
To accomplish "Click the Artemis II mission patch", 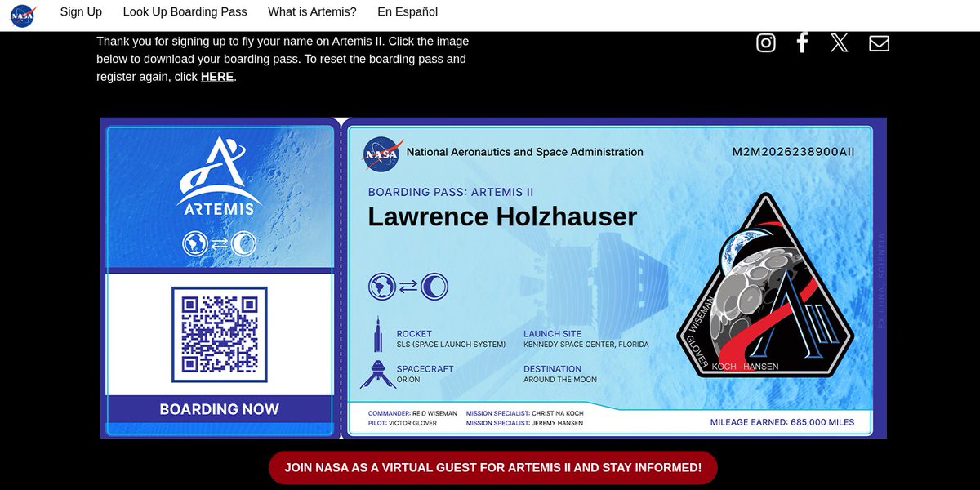I will point(766,286).
